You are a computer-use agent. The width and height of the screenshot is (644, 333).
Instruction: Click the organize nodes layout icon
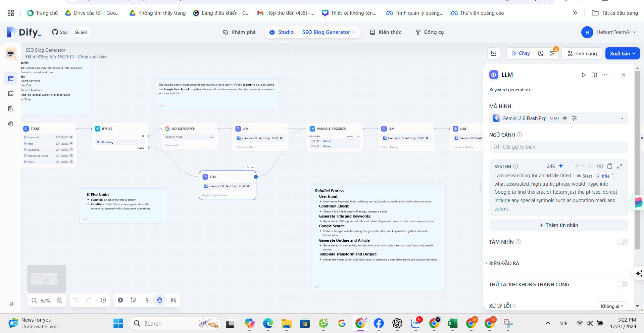pyautogui.click(x=174, y=300)
